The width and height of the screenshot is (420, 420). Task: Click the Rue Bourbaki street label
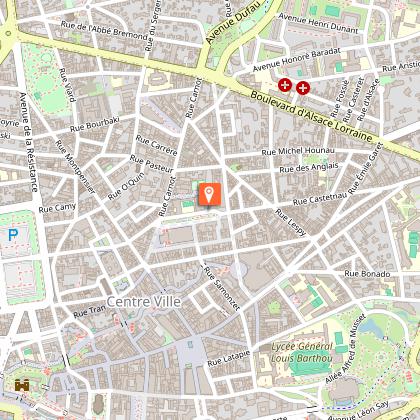(x=95, y=124)
